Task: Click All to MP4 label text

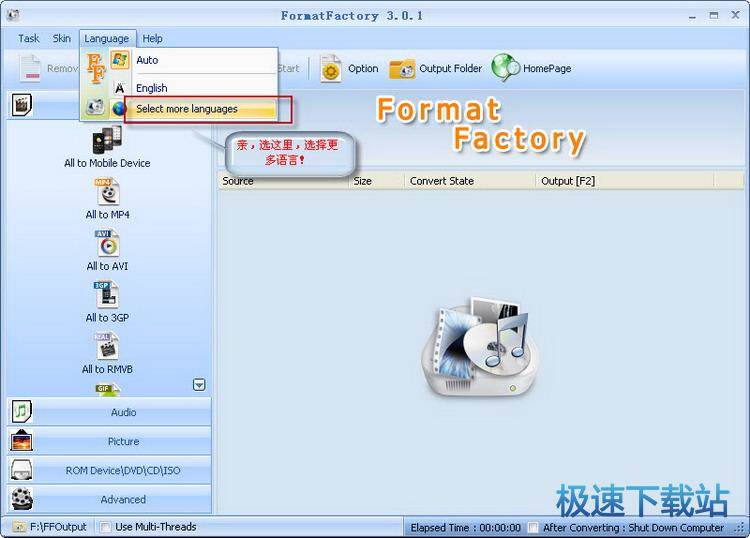Action: 107,215
